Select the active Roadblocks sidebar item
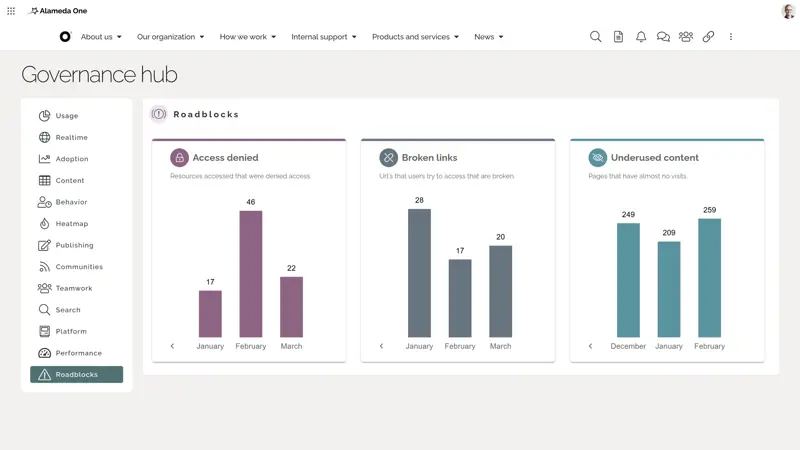 pos(77,374)
